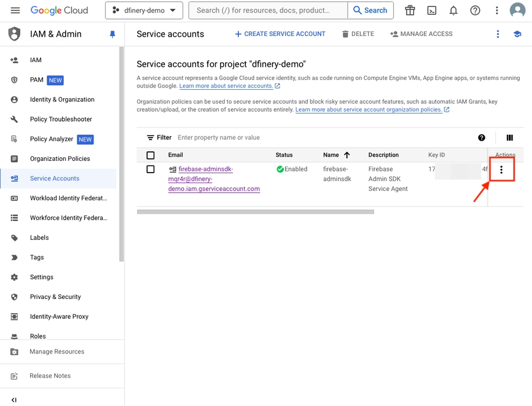Viewport: 532px width, 406px height.
Task: Open the dfinery-demo project selector
Action: pyautogui.click(x=144, y=11)
